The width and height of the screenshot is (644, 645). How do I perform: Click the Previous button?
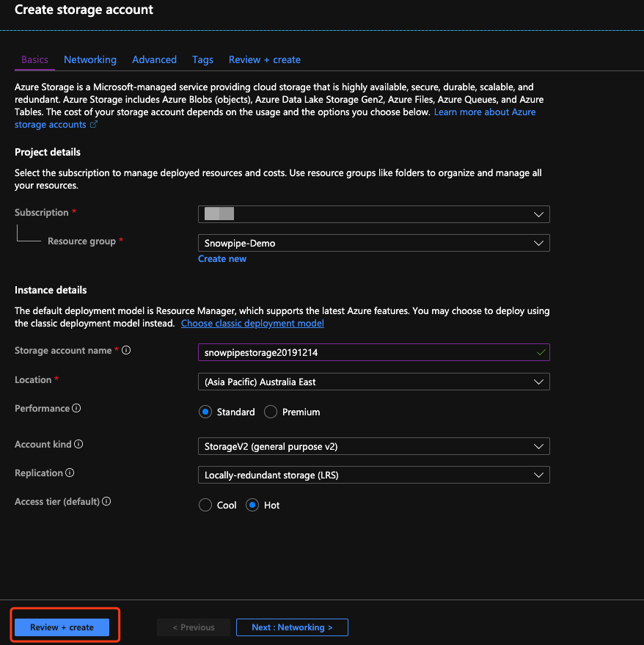point(194,627)
